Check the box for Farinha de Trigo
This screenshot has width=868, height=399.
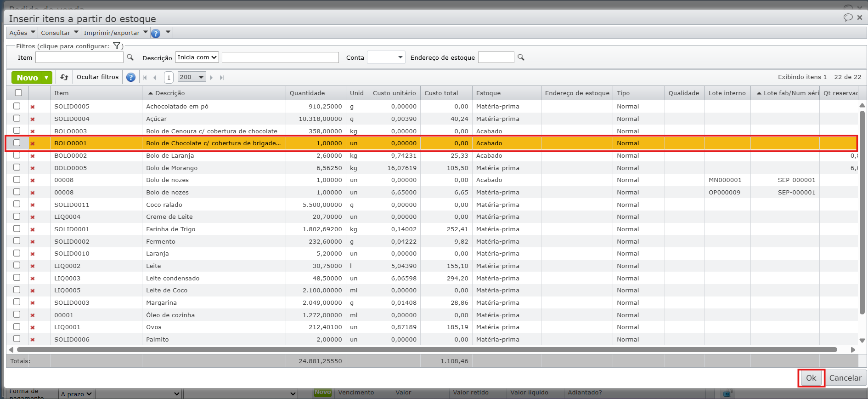pos(17,228)
